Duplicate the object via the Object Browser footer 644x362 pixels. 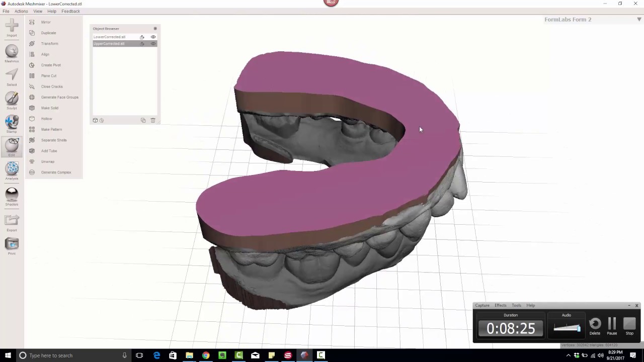[143, 120]
